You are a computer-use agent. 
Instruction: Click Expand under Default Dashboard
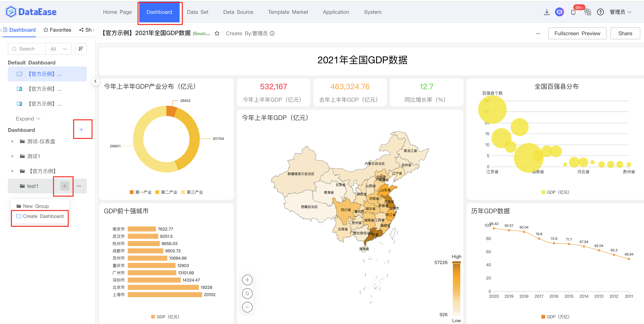[28, 119]
